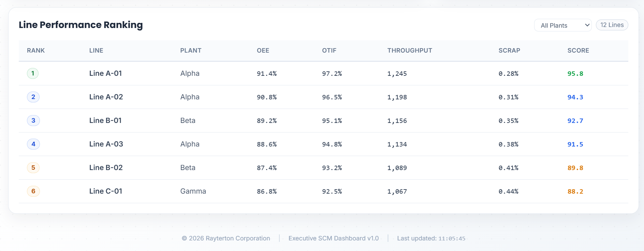The image size is (644, 251).
Task: Select Line B-02 name
Action: tap(106, 168)
